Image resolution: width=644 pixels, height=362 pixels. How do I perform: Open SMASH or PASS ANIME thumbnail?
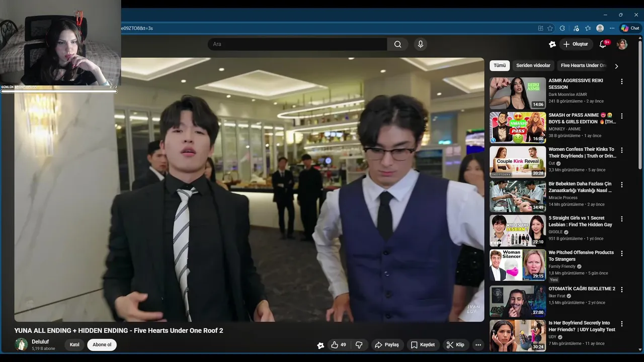tap(518, 128)
